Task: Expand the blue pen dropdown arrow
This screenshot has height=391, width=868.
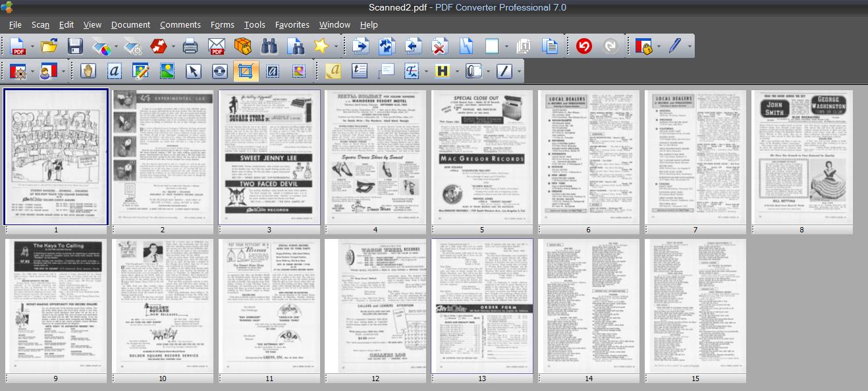Action: click(690, 47)
